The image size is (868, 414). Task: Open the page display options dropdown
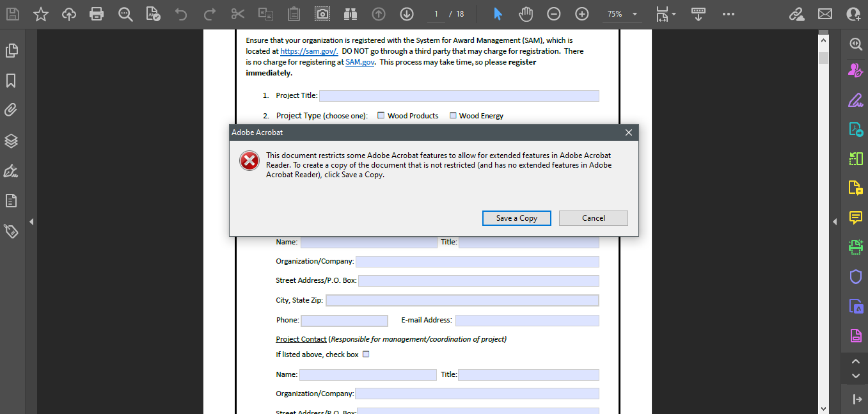point(667,13)
